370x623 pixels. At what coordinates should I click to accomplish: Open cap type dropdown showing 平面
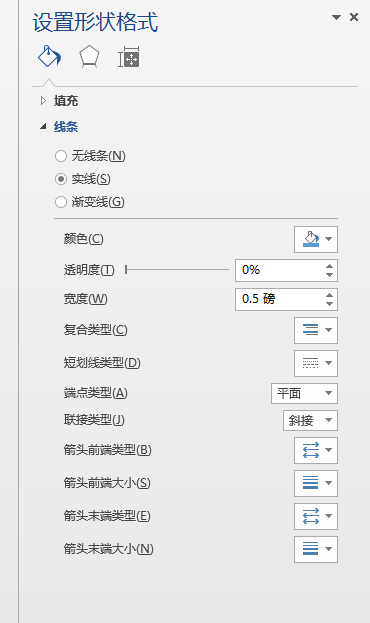304,393
